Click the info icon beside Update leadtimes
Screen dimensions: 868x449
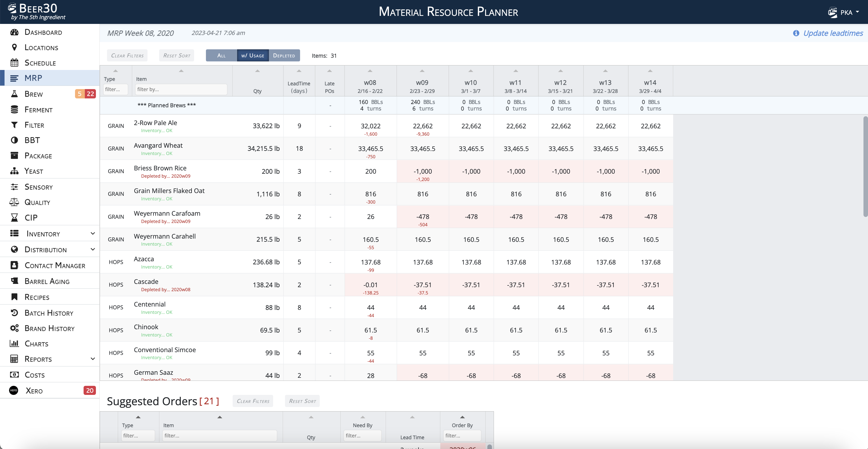[x=796, y=33]
